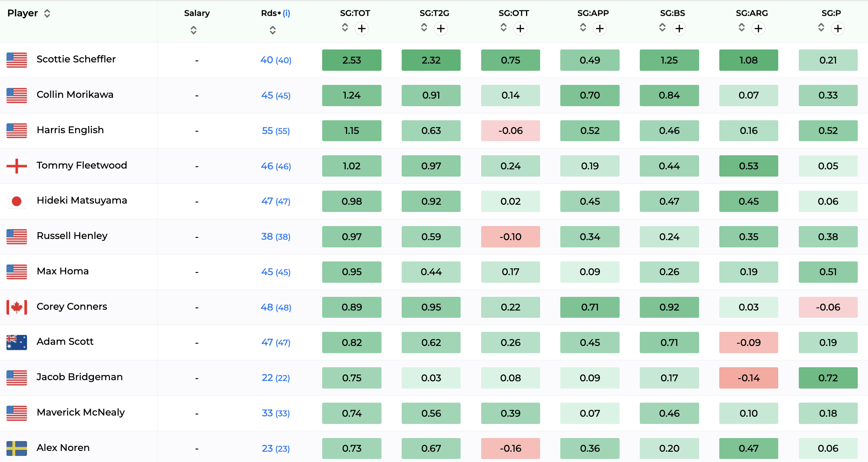Click the plus icon under SG:TOT

(x=361, y=29)
